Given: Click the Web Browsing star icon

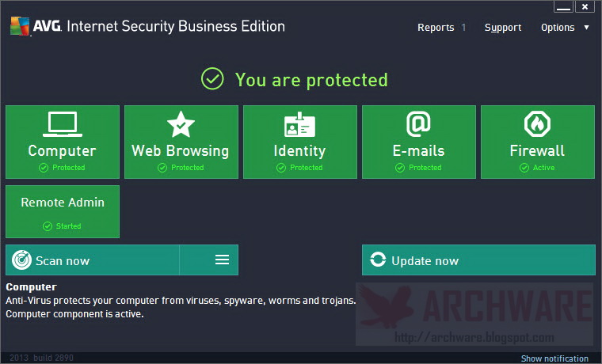Looking at the screenshot, I should pos(181,124).
